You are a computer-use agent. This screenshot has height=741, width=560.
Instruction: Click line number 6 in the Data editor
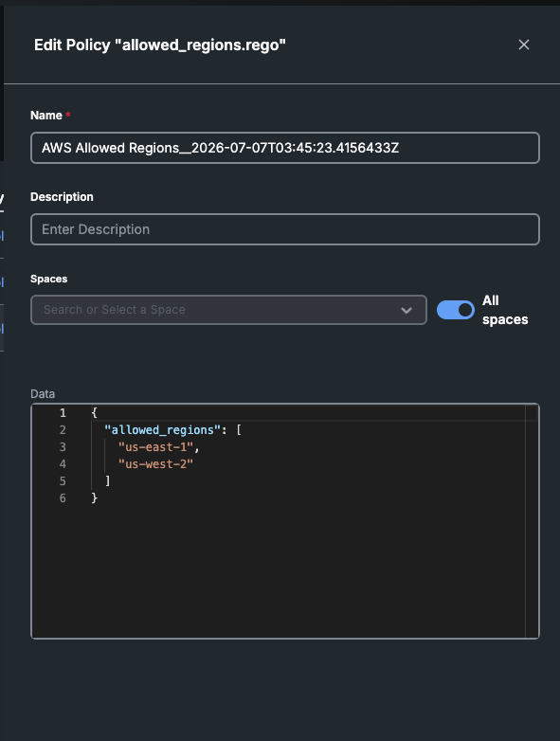pos(63,498)
